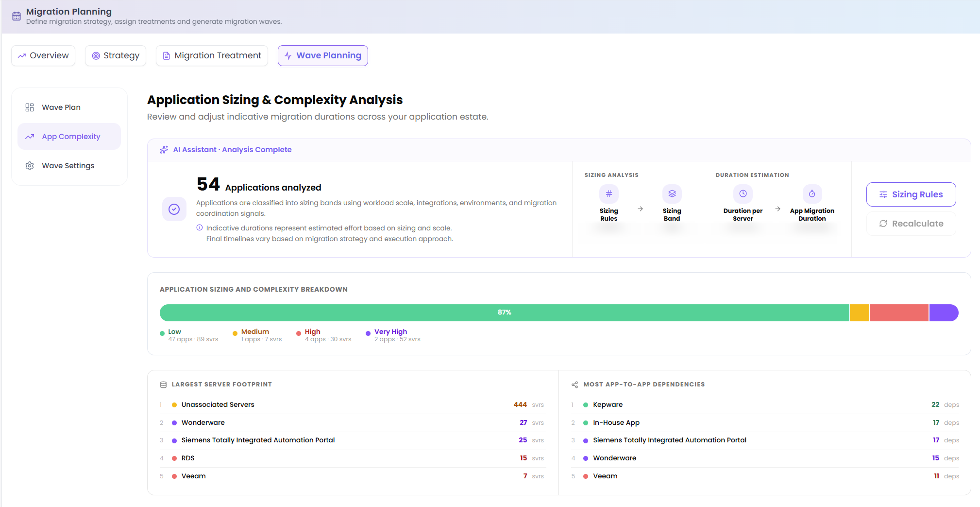Viewport: 980px width, 507px height.
Task: Click the Low legend entry
Action: pos(189,335)
